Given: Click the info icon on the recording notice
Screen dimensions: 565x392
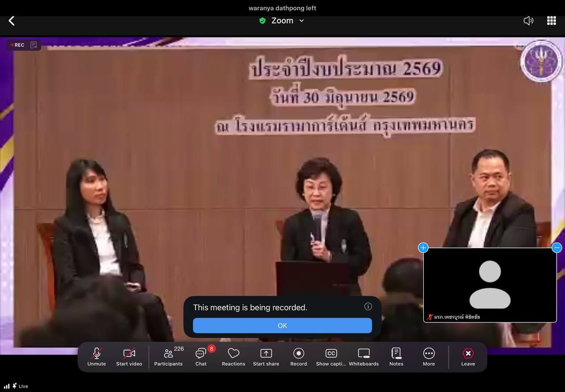Looking at the screenshot, I should tap(368, 306).
